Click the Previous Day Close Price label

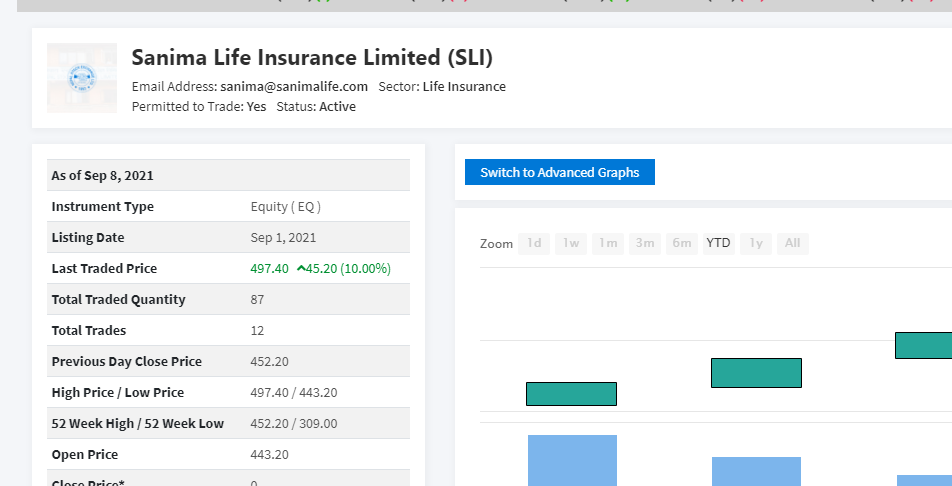coord(127,361)
